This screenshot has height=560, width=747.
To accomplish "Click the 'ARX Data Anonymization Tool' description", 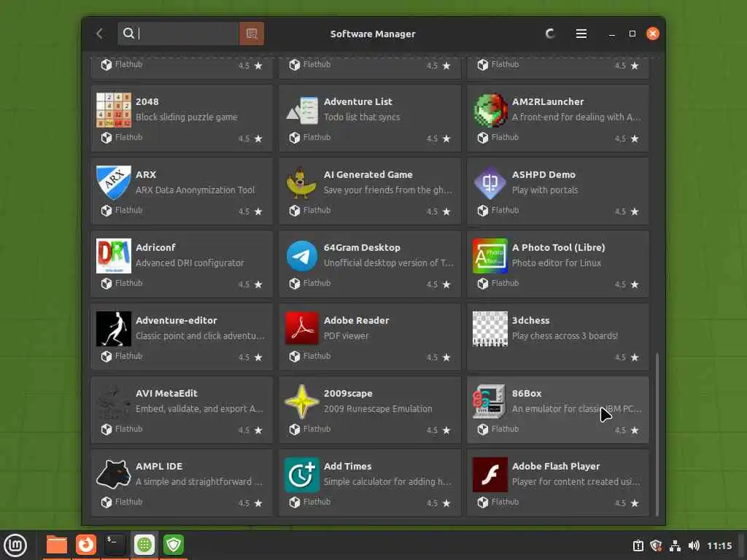I will coord(196,190).
